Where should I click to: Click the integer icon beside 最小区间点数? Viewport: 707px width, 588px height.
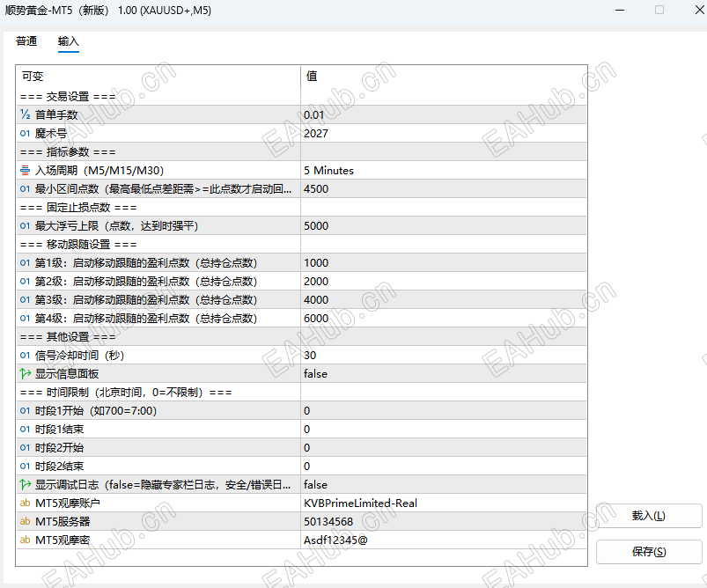(x=26, y=189)
